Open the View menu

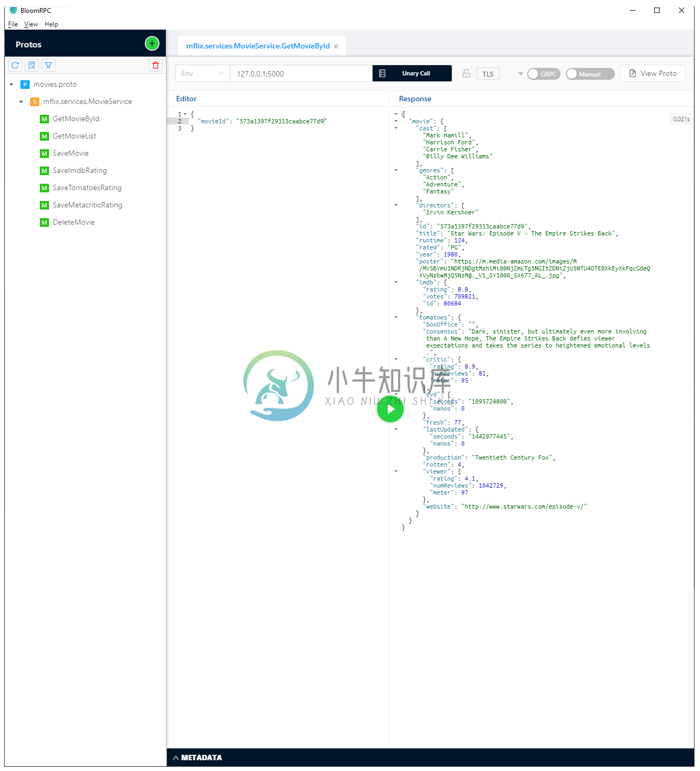click(x=31, y=24)
